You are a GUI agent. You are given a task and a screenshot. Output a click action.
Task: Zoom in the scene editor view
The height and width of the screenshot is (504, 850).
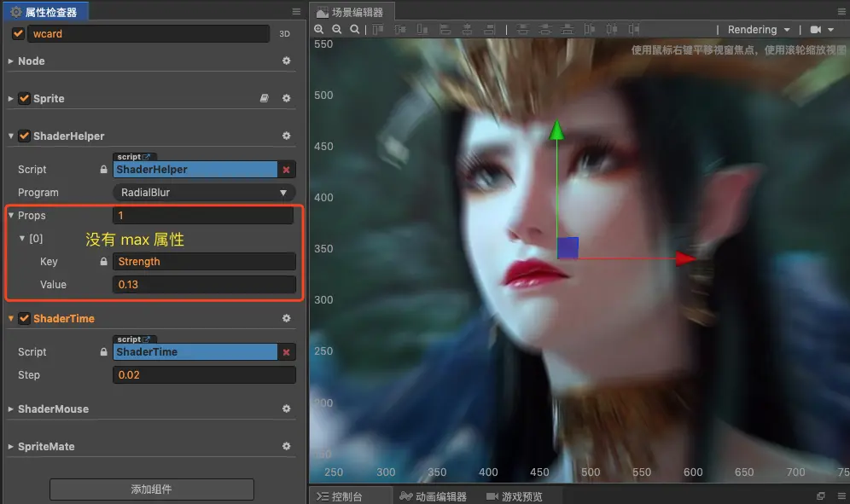click(319, 29)
